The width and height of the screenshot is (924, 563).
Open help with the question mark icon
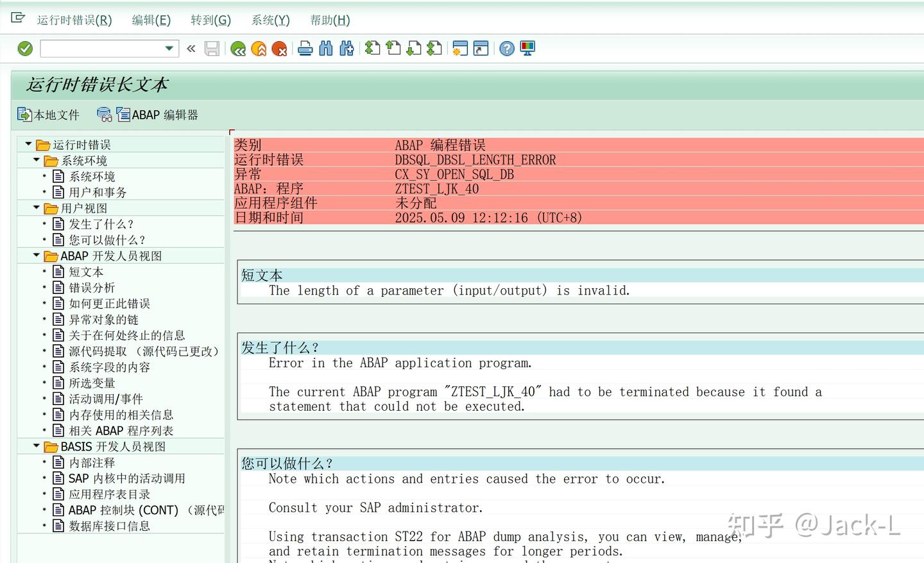click(x=507, y=49)
